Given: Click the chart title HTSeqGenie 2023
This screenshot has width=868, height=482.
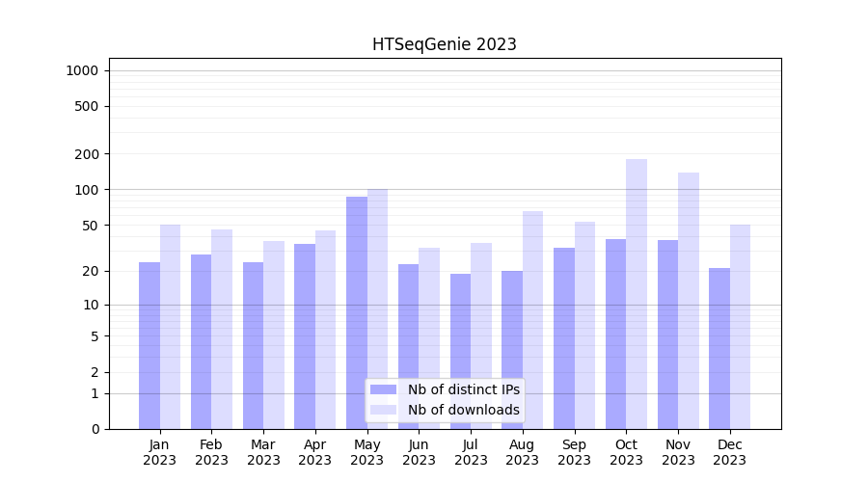Looking at the screenshot, I should coord(444,44).
